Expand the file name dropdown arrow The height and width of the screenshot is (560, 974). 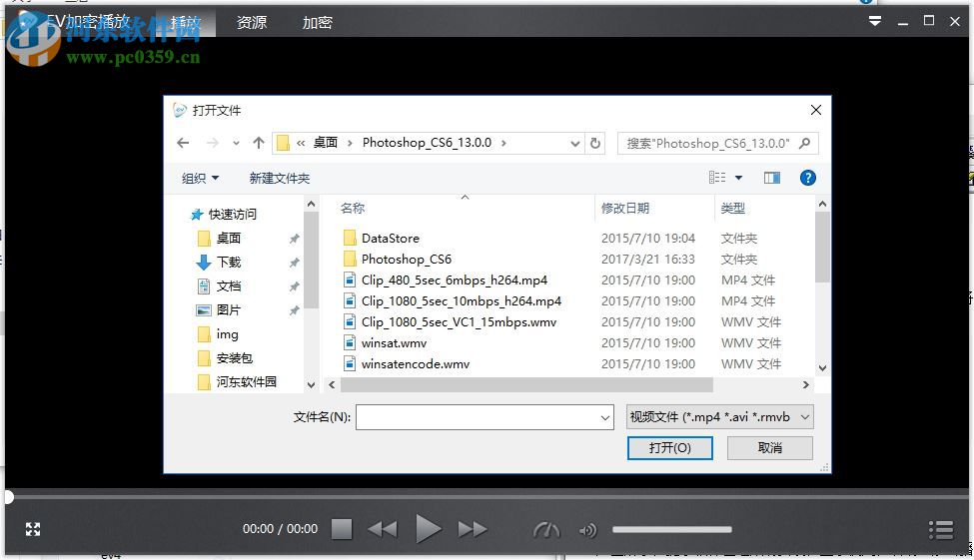[605, 417]
